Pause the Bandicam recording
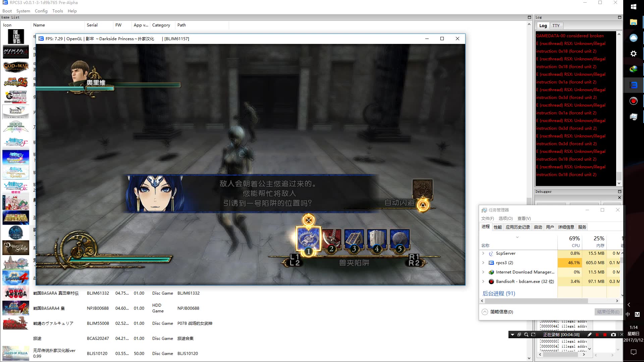 [x=597, y=335]
